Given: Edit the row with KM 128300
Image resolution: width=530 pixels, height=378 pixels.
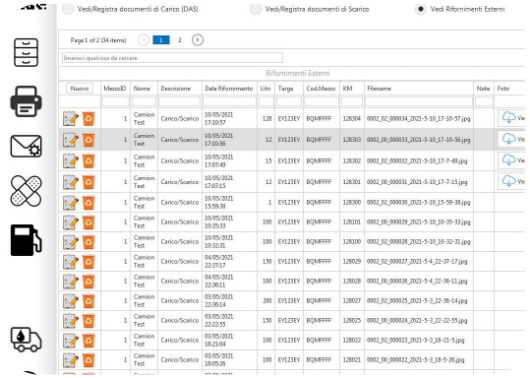Looking at the screenshot, I should (71, 203).
